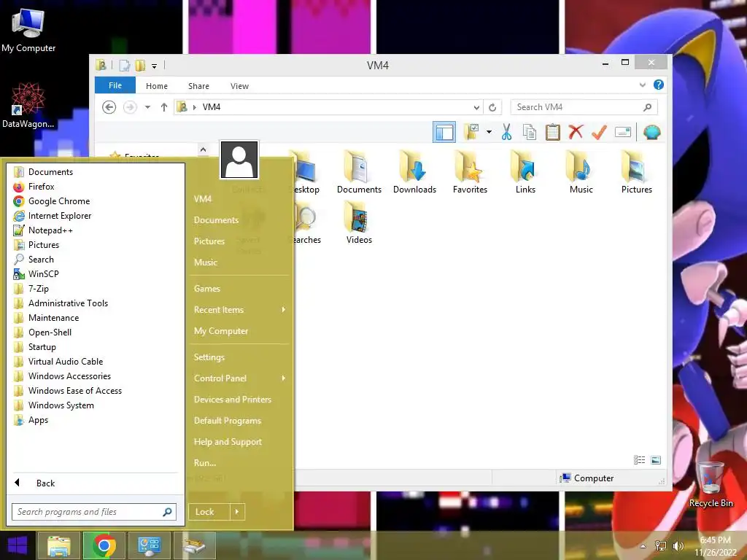Image resolution: width=747 pixels, height=560 pixels.
Task: Open the Recycle Bin on the desktop
Action: tap(711, 484)
